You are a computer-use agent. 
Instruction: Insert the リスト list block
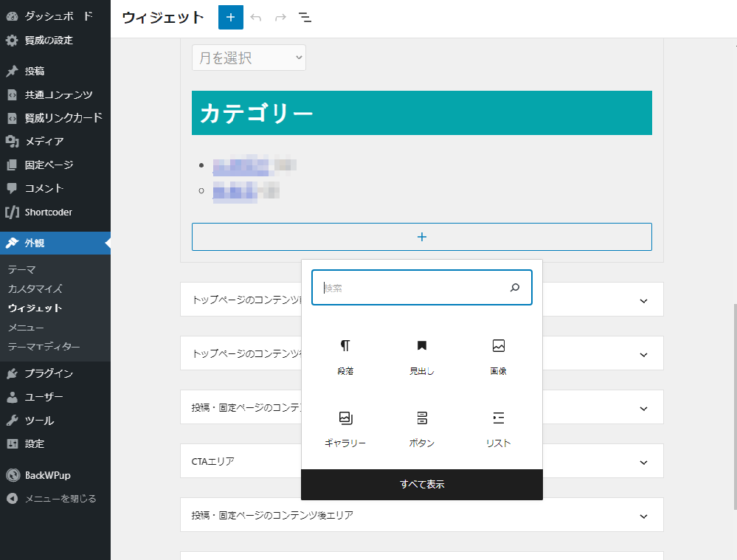[498, 429]
